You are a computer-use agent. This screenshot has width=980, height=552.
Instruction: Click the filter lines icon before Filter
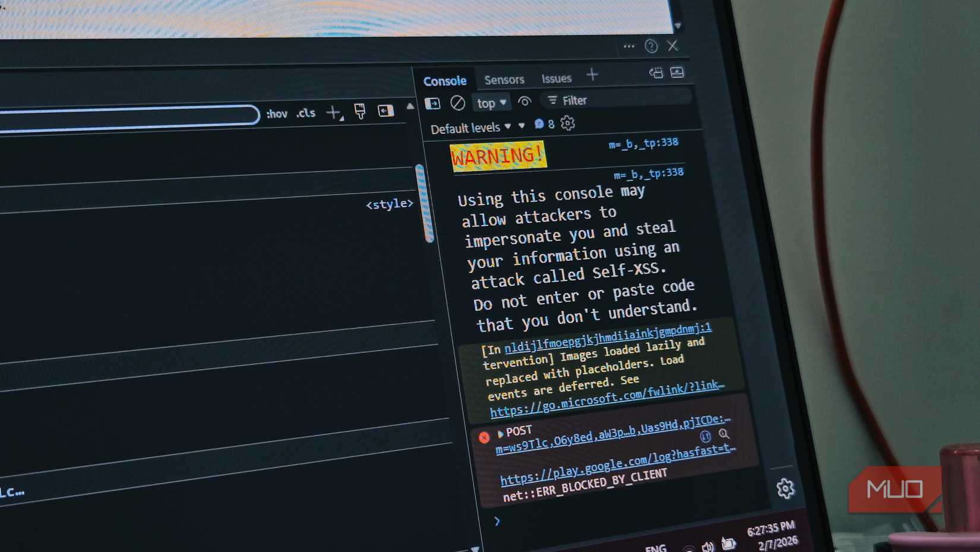[552, 100]
